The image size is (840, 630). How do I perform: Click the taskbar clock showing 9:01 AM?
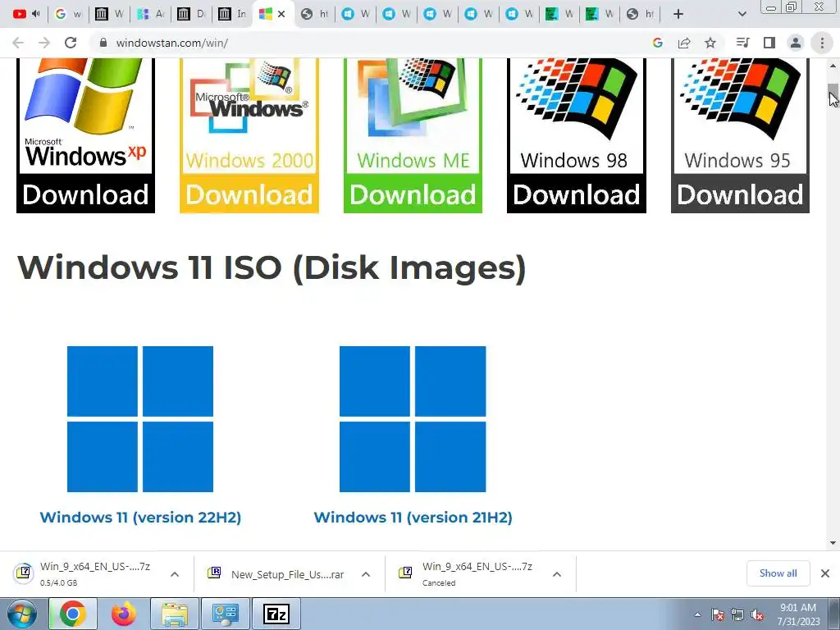point(798,614)
